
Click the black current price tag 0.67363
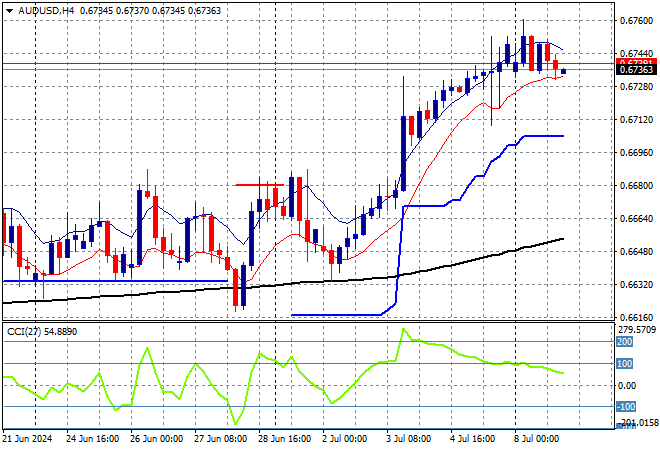(636, 70)
